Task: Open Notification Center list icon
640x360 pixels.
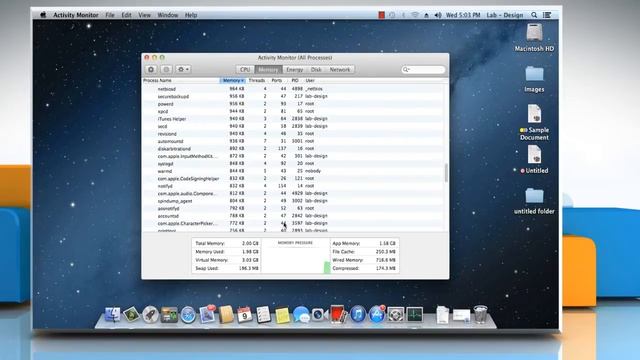Action: [x=547, y=15]
